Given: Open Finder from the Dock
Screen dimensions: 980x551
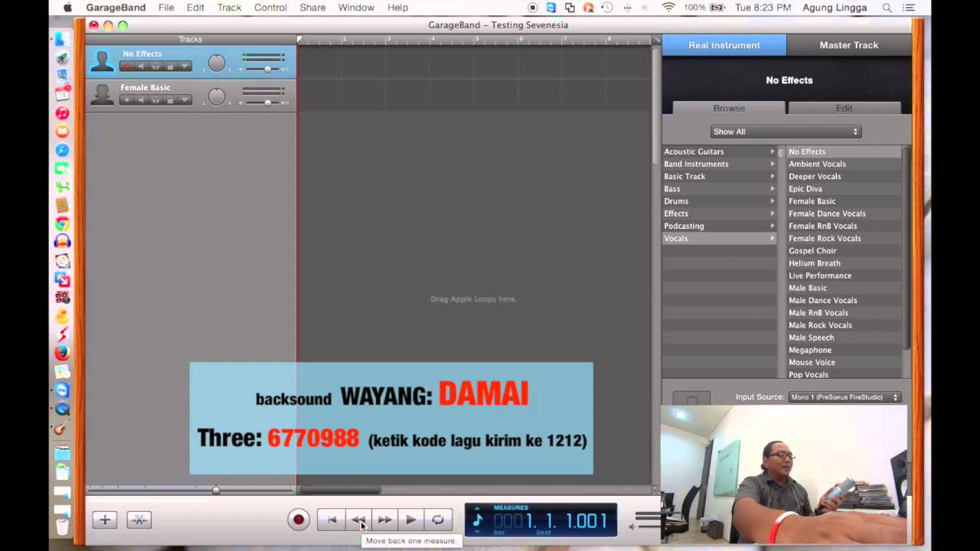Looking at the screenshot, I should pyautogui.click(x=62, y=39).
